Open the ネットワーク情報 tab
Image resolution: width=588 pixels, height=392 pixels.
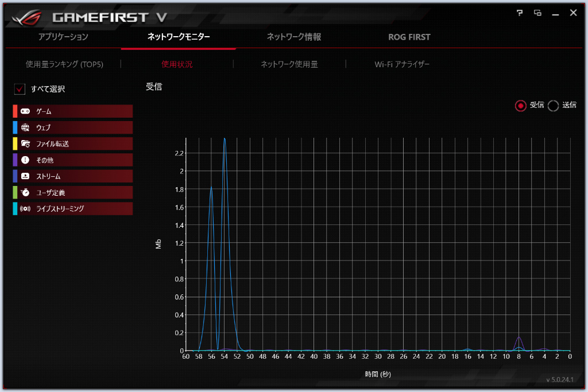point(293,37)
